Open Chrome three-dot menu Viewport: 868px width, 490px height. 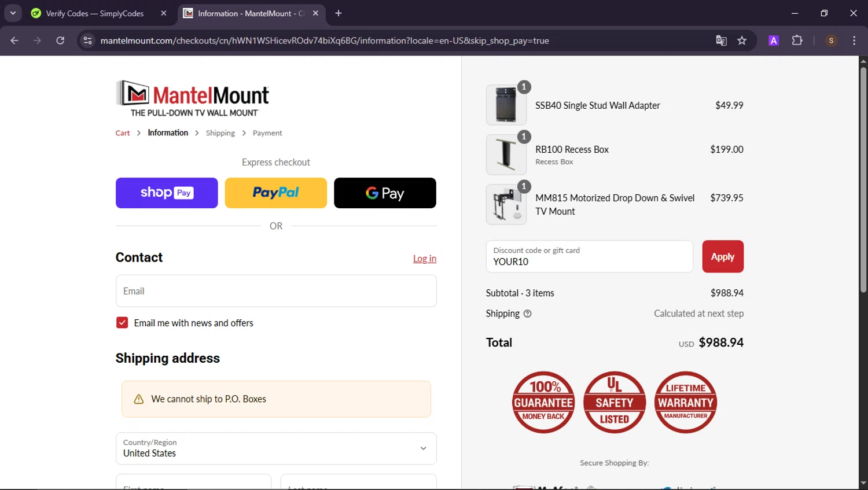[x=854, y=40]
